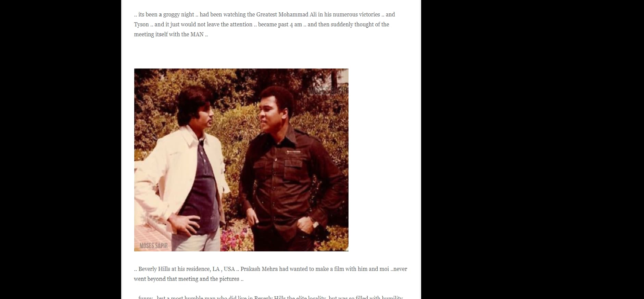Click the wristwatch in the photo
The height and width of the screenshot is (299, 644).
click(314, 224)
